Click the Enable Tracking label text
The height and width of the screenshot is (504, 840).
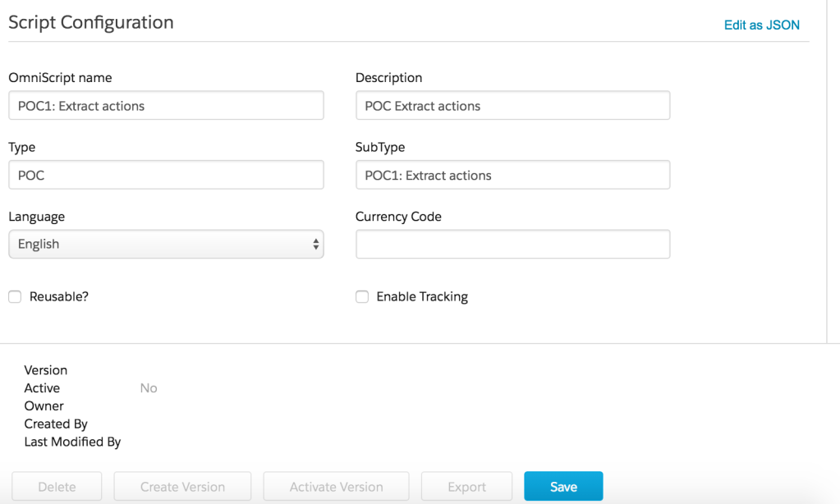pos(422,296)
